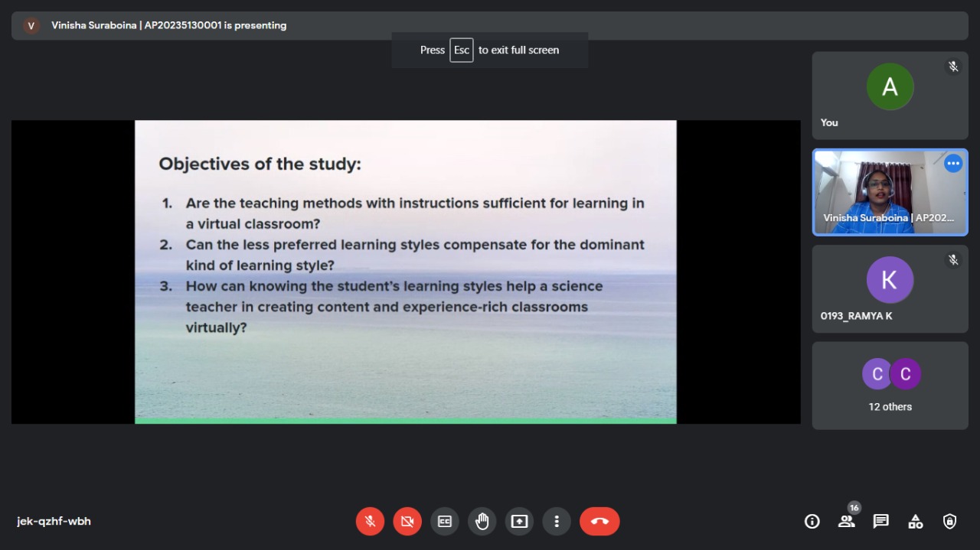Unmute the microphone button
Image resolution: width=980 pixels, height=550 pixels.
370,522
